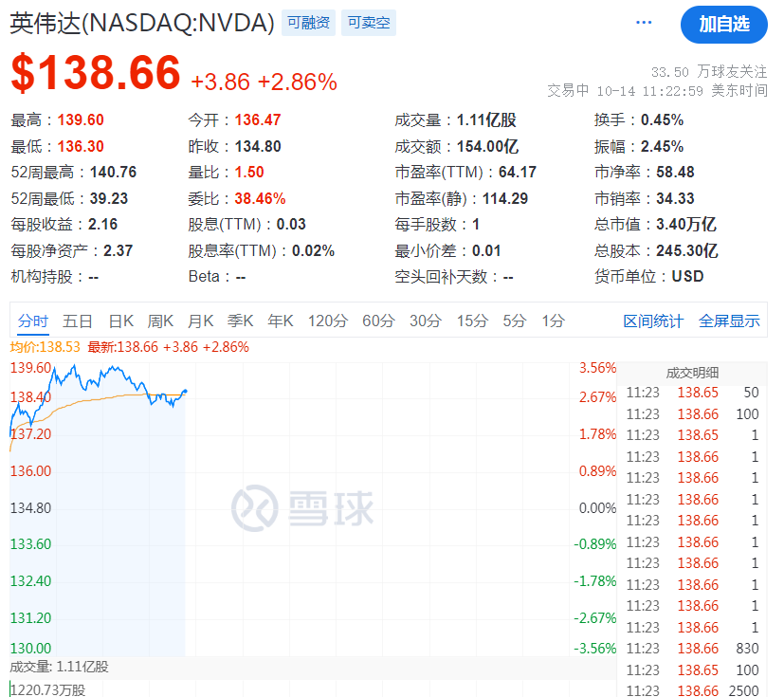The height and width of the screenshot is (697, 784).
Task: Enter fullscreen via 全屏显示
Action: tap(729, 321)
